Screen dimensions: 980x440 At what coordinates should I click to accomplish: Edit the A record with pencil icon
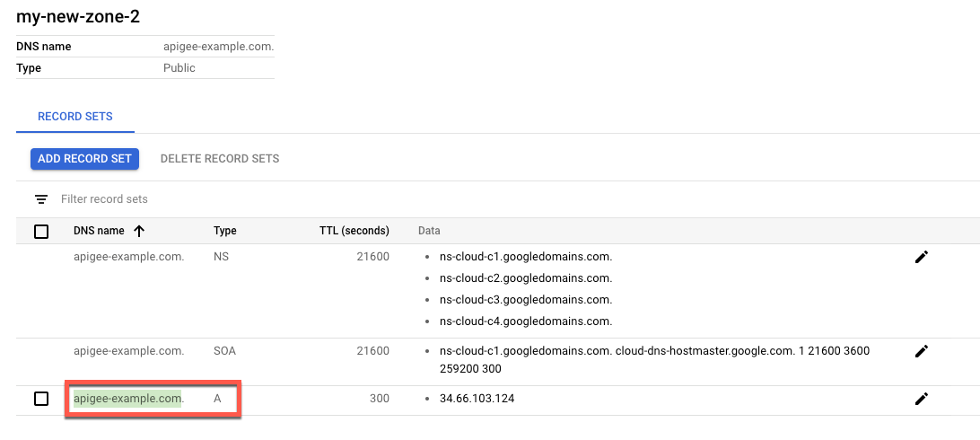point(921,398)
